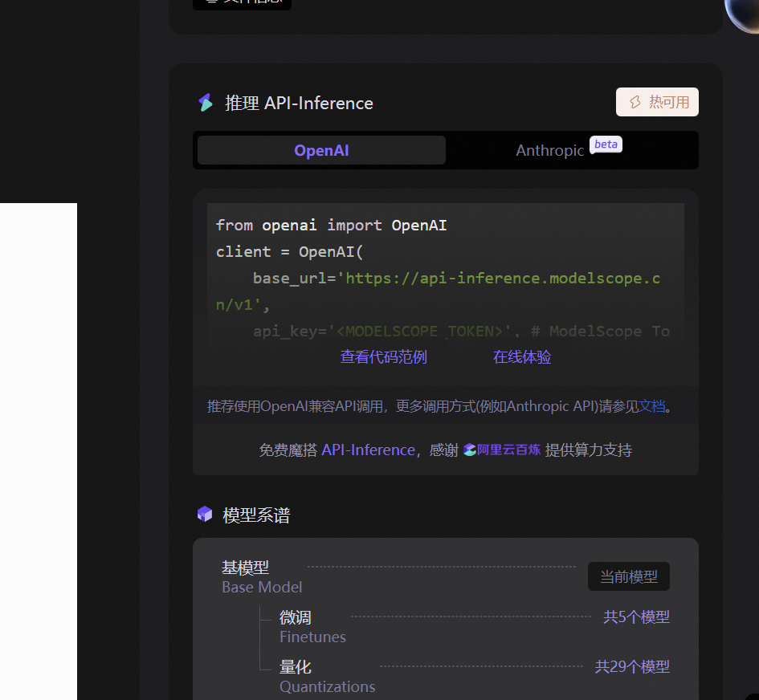Click the 模型系谱 cube icon

click(205, 515)
